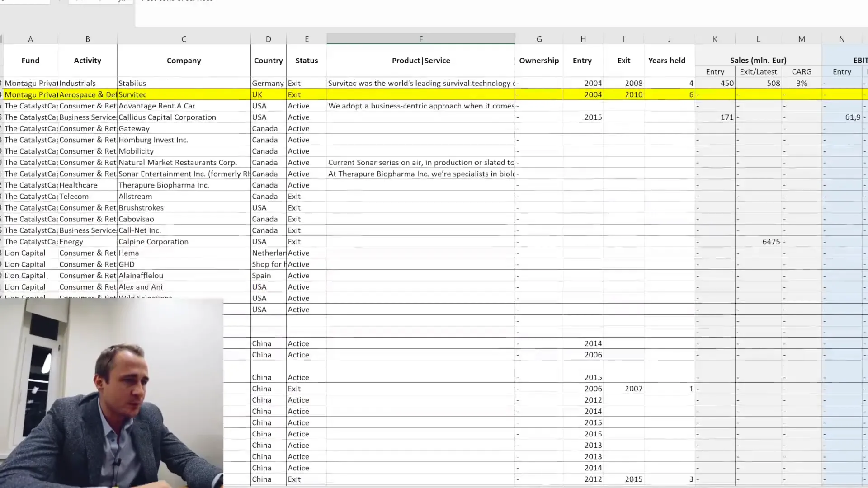Select the 61,9 EBITDA entry cell
The image size is (868, 488).
(x=842, y=117)
